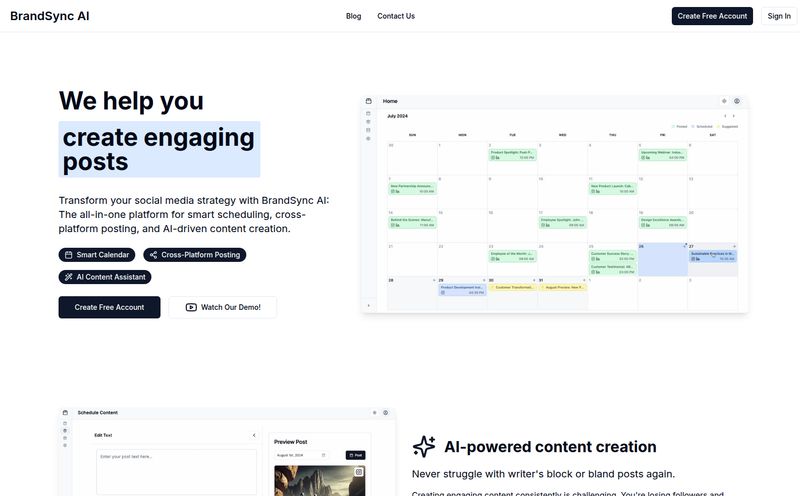Open the Product Spotlight post on July 2
Image resolution: width=800 pixels, height=496 pixels.
(x=512, y=155)
